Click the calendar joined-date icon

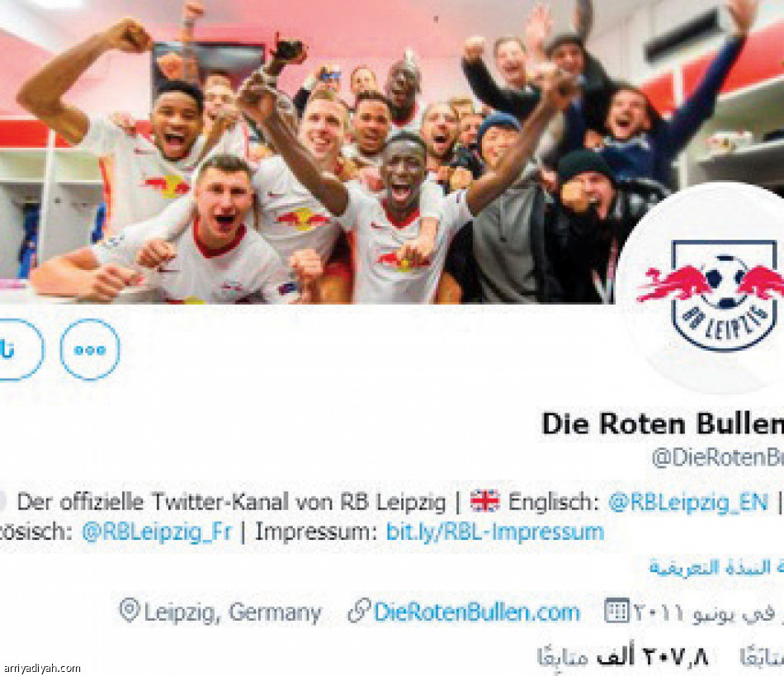(x=616, y=610)
